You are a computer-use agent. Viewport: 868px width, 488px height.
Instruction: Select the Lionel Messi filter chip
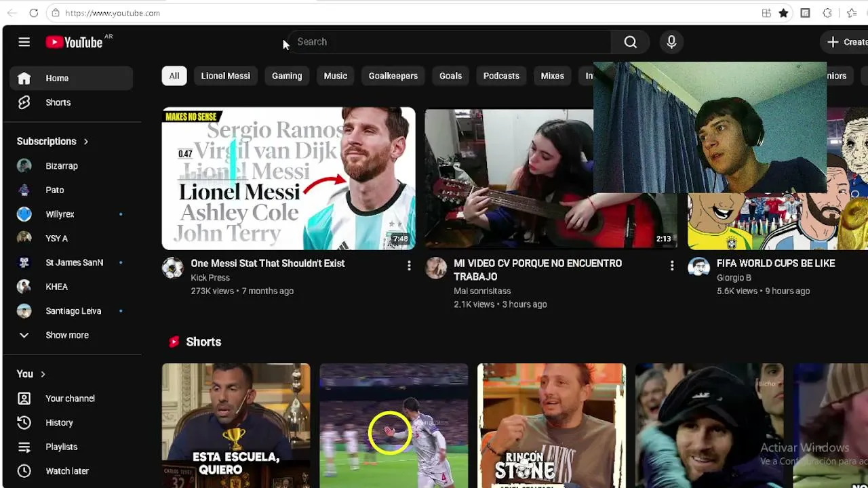click(226, 76)
